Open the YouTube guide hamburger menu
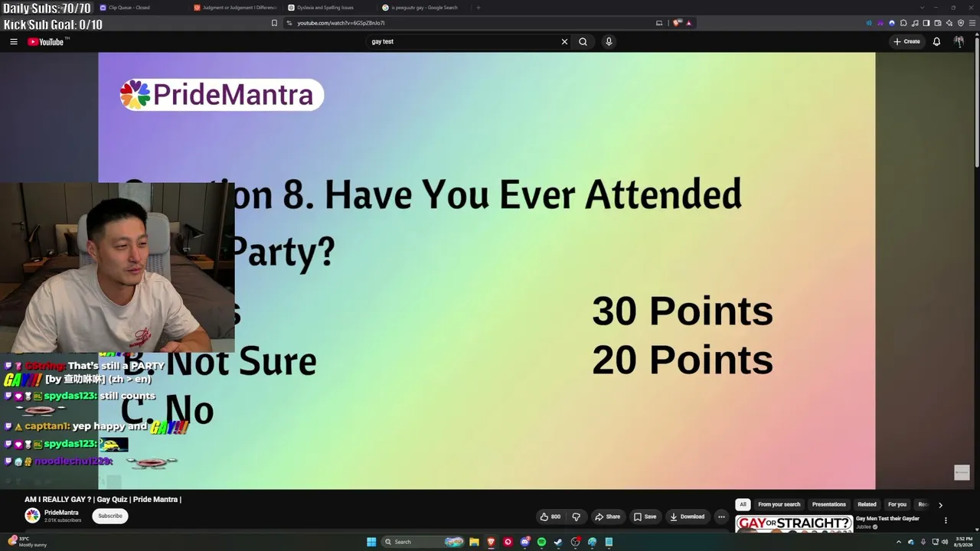The image size is (980, 551). point(14,42)
